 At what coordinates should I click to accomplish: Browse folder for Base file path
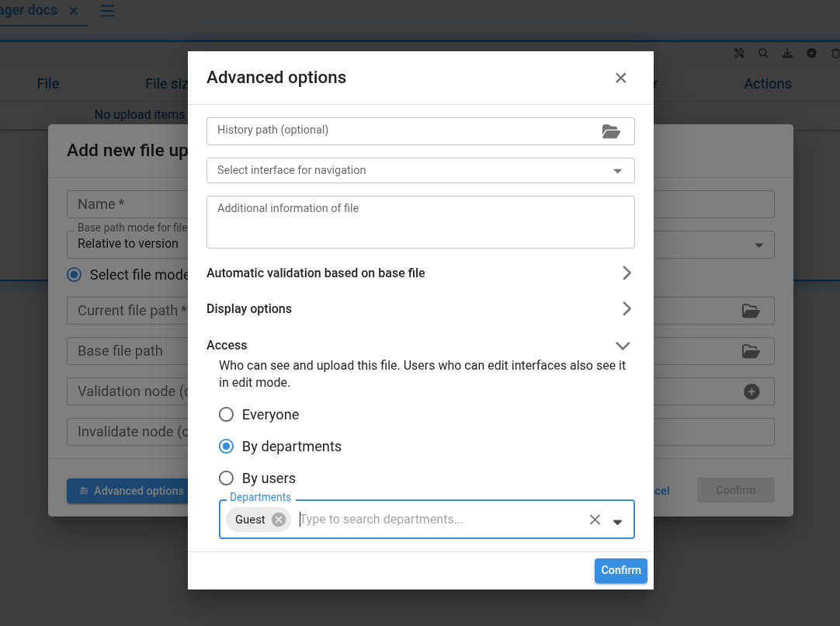(x=751, y=352)
